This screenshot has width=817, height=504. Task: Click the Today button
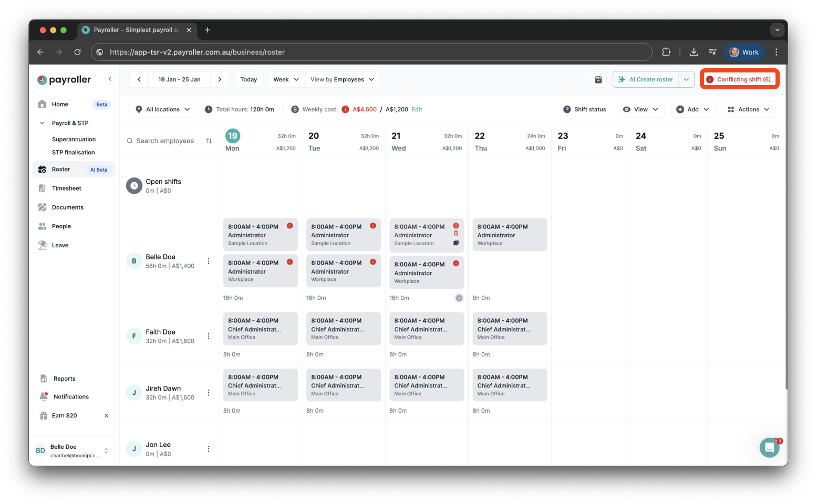coord(248,79)
